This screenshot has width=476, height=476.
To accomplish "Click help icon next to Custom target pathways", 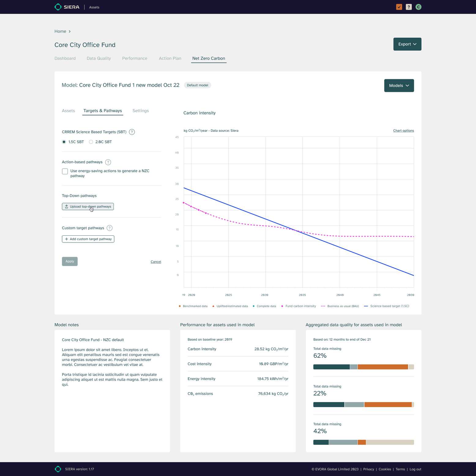I will (110, 228).
